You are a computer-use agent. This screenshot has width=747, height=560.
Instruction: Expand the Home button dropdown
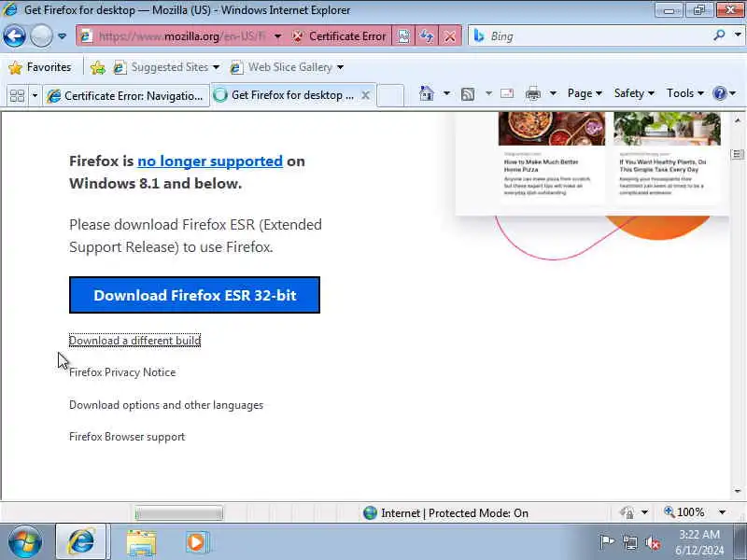(x=446, y=93)
